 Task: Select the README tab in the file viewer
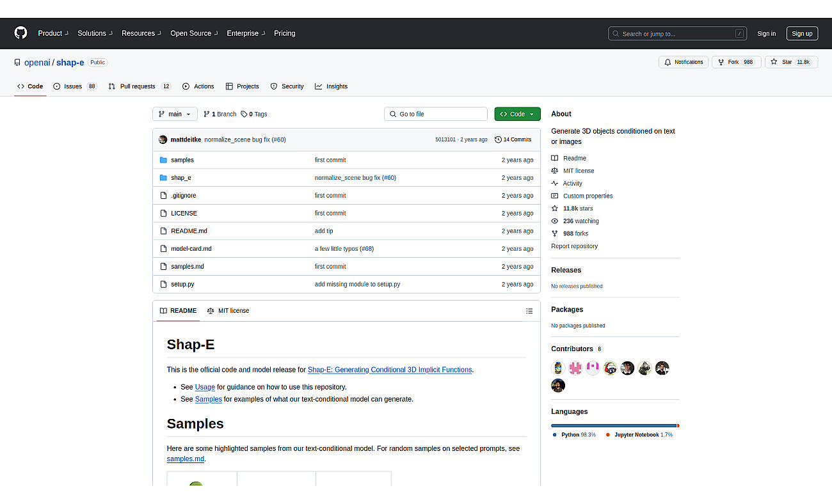[x=178, y=311]
